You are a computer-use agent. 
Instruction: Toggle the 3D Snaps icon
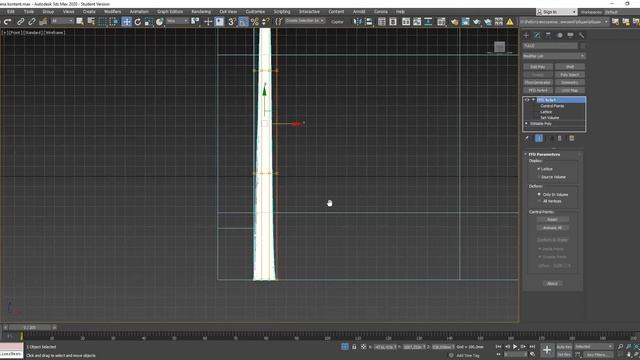click(x=231, y=22)
